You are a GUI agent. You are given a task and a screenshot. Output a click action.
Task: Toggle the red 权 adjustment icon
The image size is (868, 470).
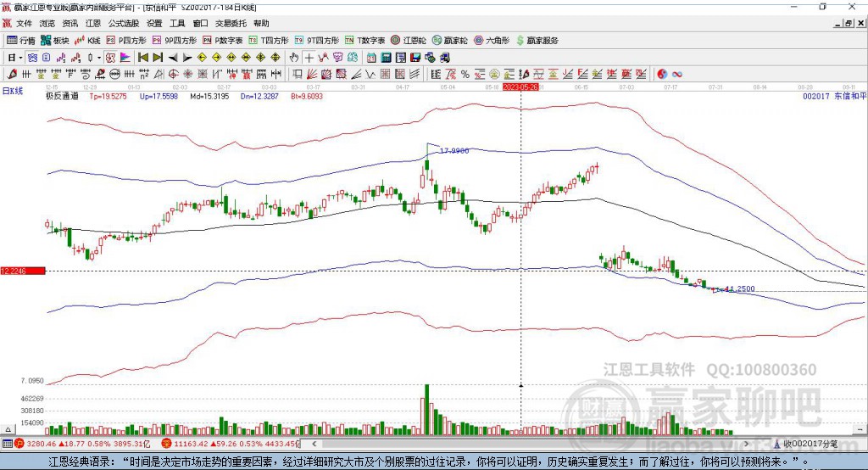click(111, 58)
